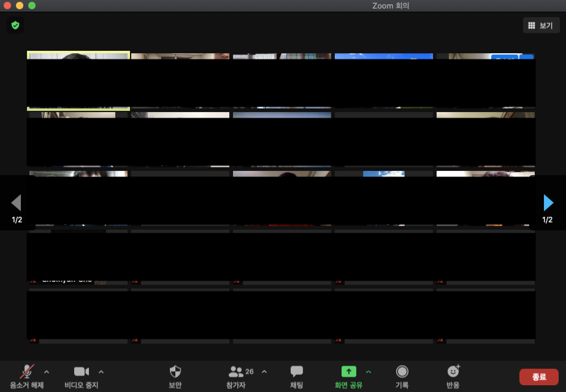Minimize the Zoom window with yellow button
The width and height of the screenshot is (566, 392).
click(x=20, y=6)
